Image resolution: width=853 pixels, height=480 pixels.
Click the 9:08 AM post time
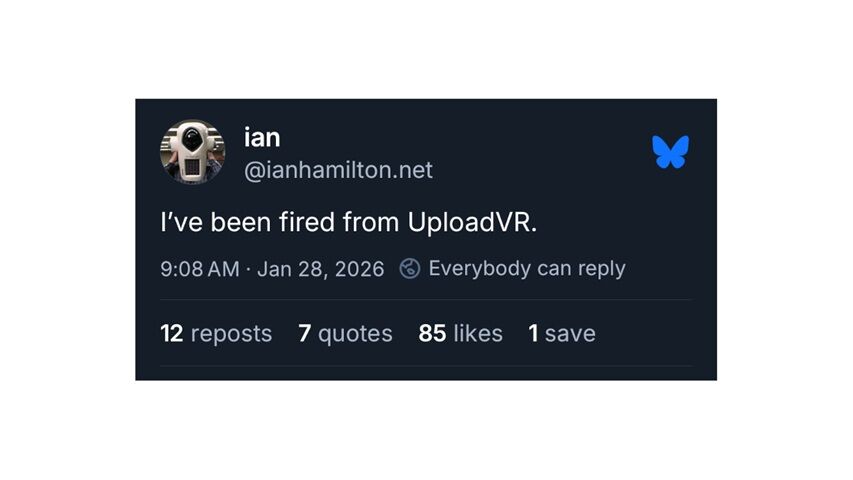coord(200,269)
